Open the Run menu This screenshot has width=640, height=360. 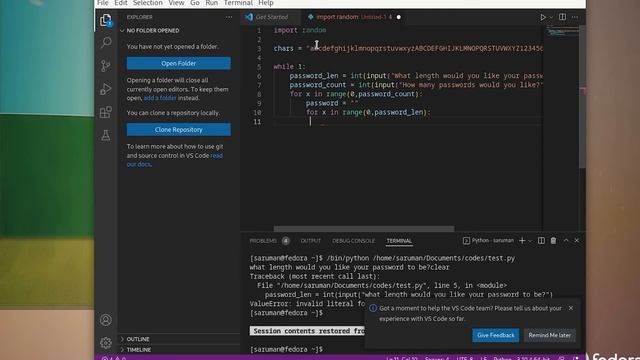(x=211, y=3)
